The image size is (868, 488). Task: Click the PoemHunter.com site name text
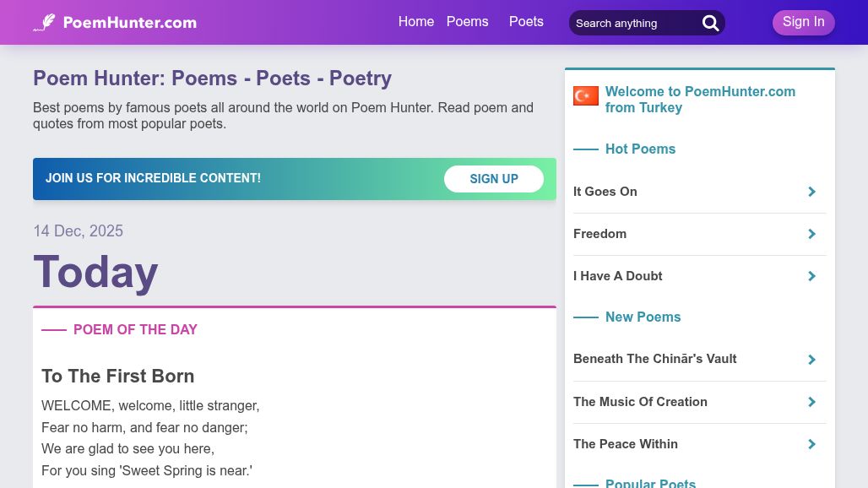[129, 23]
